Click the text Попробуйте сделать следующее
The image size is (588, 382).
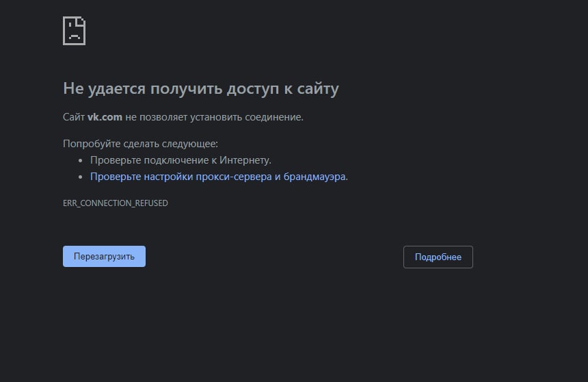[x=140, y=144]
